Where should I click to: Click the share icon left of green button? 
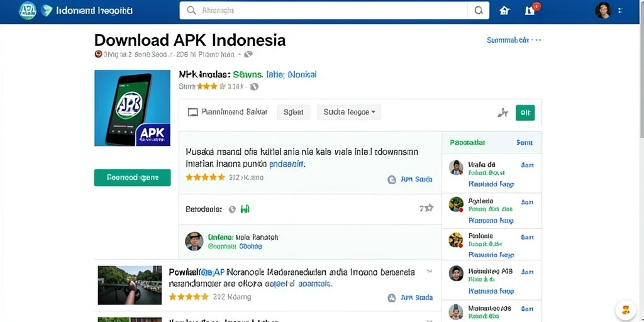502,113
